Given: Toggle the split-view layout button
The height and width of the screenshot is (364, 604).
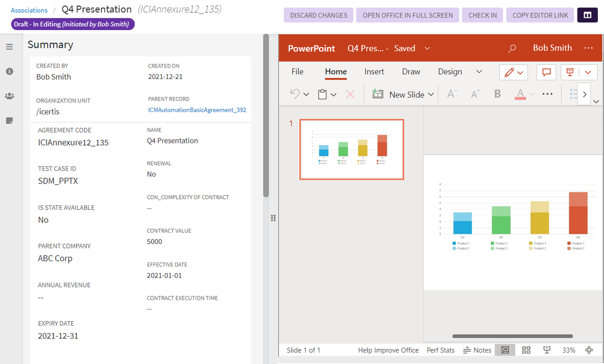Looking at the screenshot, I should tap(587, 15).
